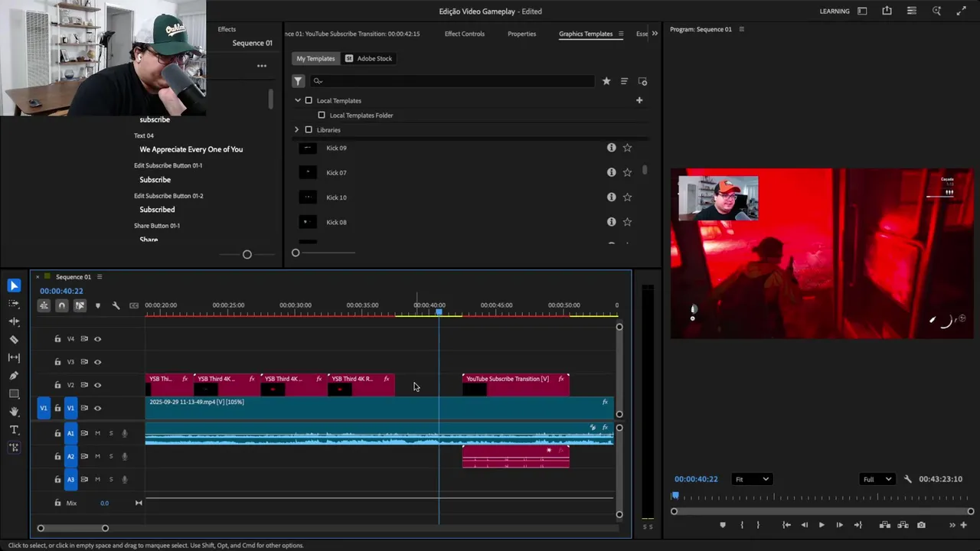This screenshot has height=551, width=980.
Task: Add marker in Program monitor
Action: [x=723, y=525]
